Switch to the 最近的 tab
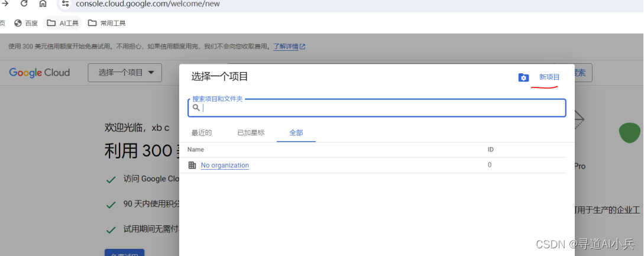644x256 pixels. coord(202,132)
